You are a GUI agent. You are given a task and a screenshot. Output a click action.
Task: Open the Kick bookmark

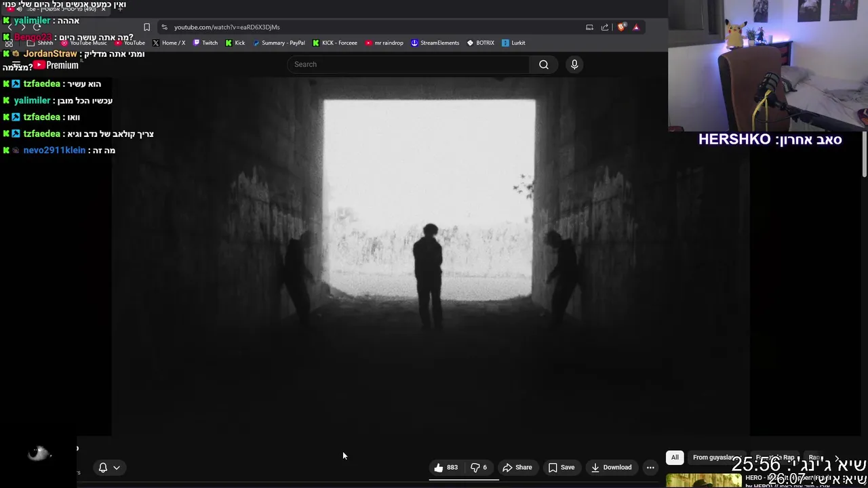point(235,43)
